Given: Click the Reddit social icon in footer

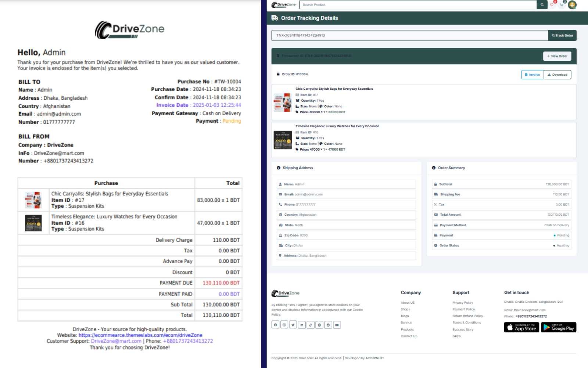Looking at the screenshot, I should (x=328, y=325).
